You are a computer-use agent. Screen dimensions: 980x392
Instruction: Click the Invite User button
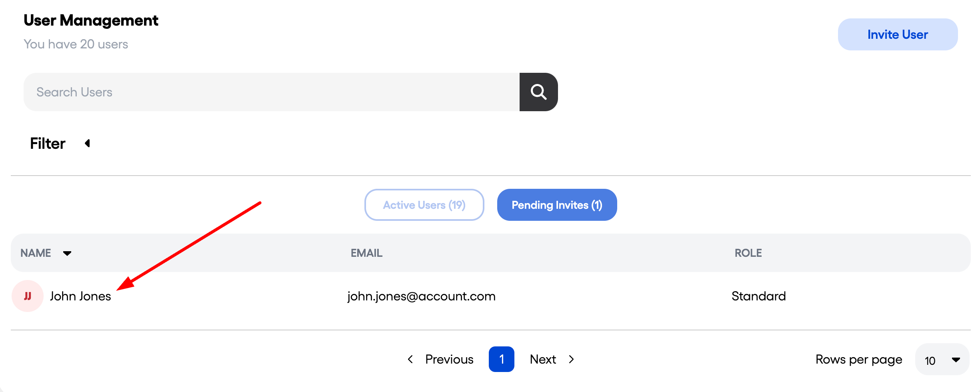[x=898, y=34]
